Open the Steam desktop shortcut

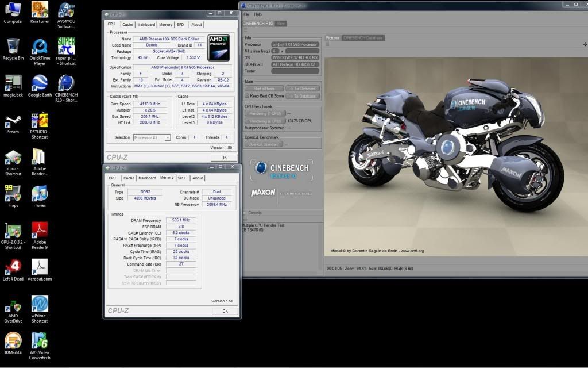point(13,121)
